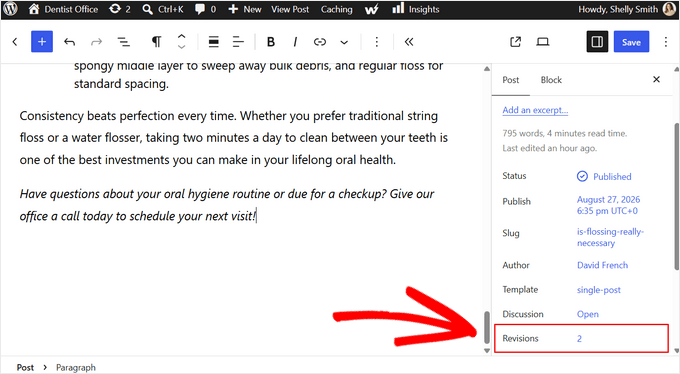The image size is (680, 374).
Task: Change template single-post
Action: 598,290
